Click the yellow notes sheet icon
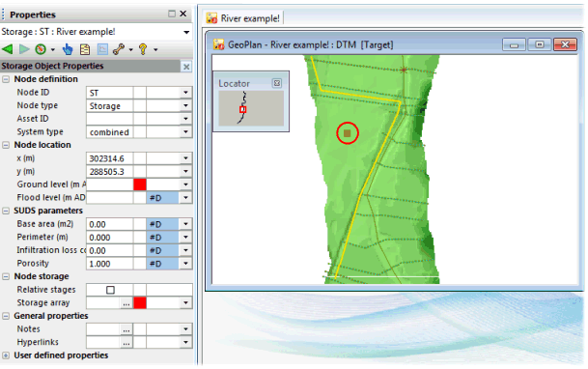Image resolution: width=588 pixels, height=369 pixels. pyautogui.click(x=85, y=49)
